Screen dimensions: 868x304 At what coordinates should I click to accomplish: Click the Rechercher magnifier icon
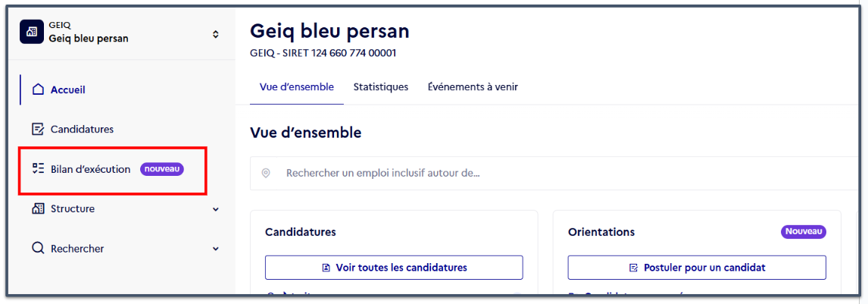38,249
